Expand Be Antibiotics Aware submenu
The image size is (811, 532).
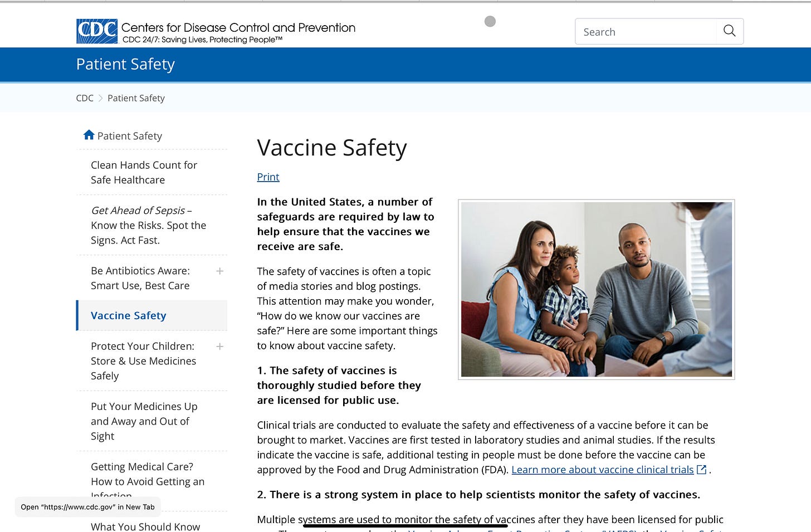[220, 271]
